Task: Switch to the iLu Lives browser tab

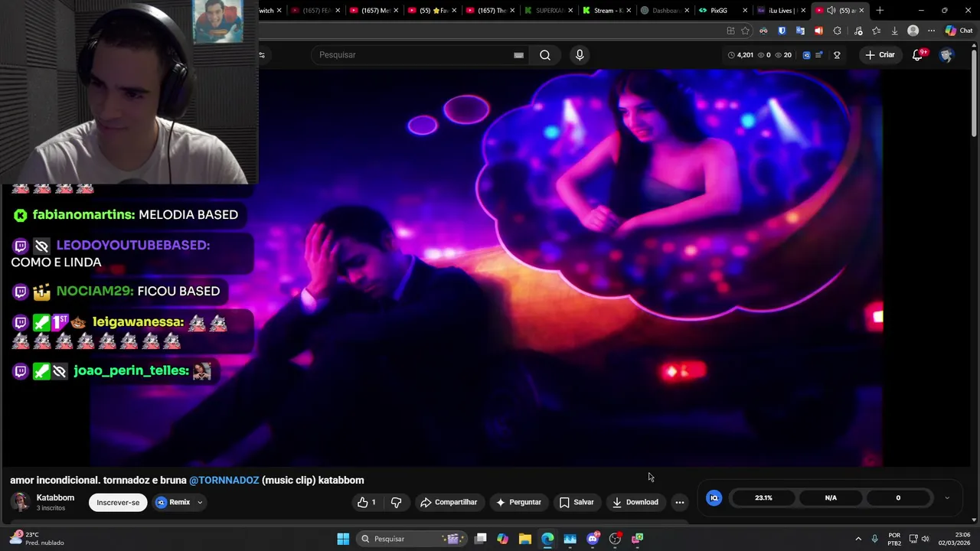Action: (782, 11)
